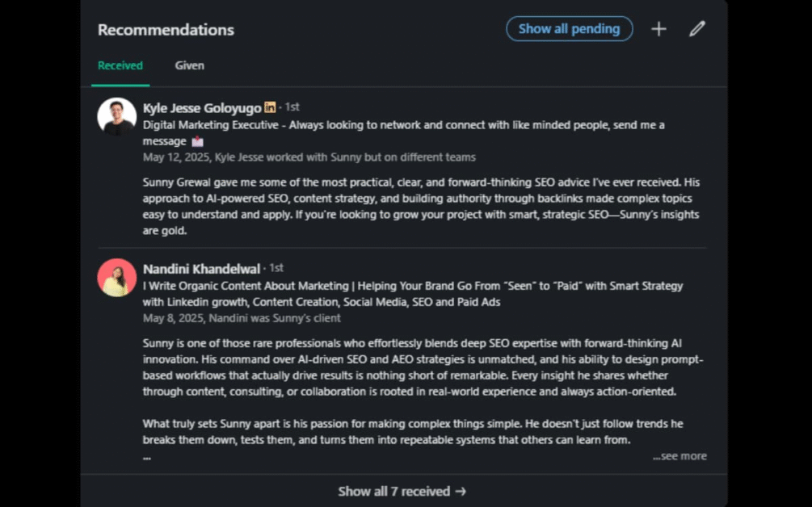Click the arrow icon beside Show all 7 received
Screen dimensions: 812x507
click(461, 491)
